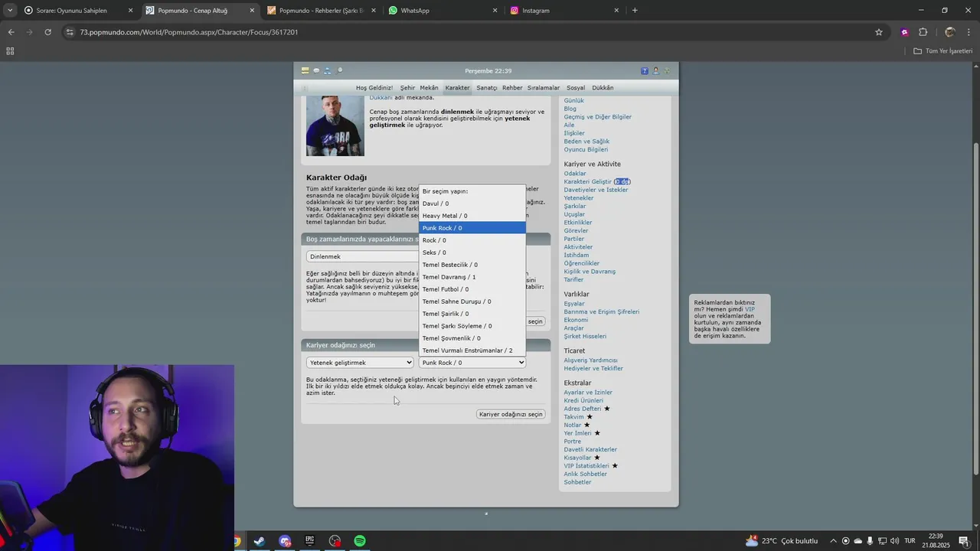Click the browser address bar URL
Screen dimensions: 980x551
[189, 32]
